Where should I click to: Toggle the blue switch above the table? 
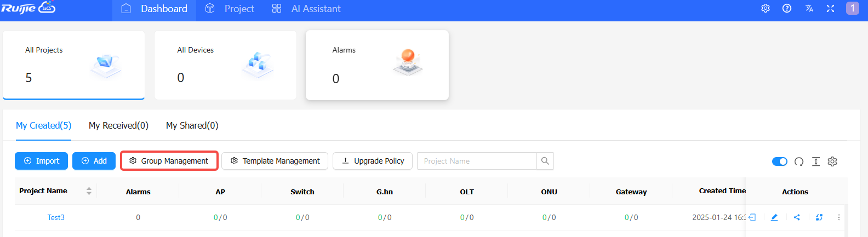(x=779, y=161)
